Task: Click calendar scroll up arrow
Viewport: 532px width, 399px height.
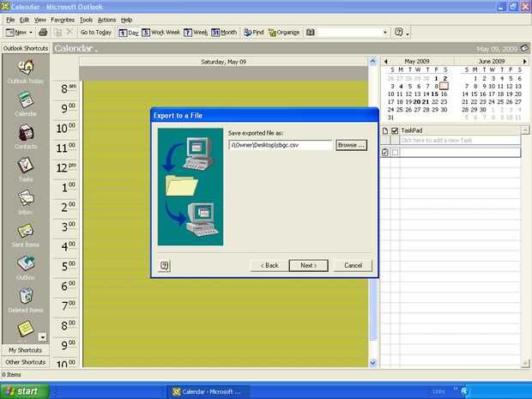Action: click(x=373, y=62)
